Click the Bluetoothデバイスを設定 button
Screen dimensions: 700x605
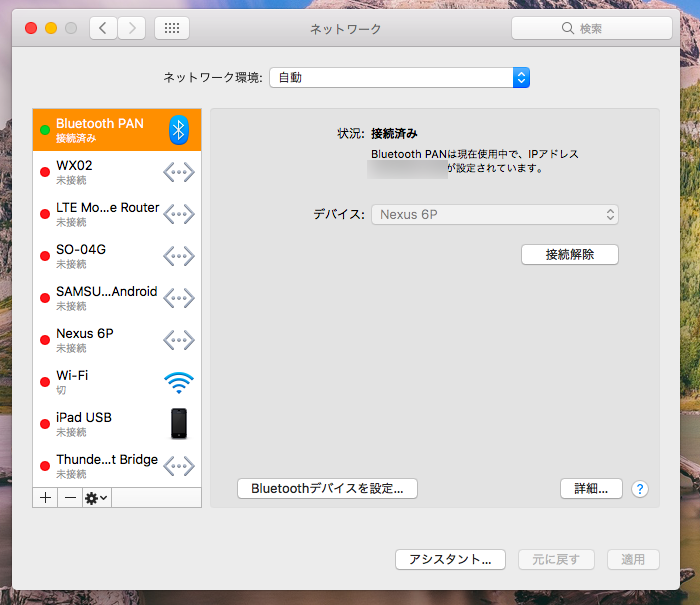tap(327, 489)
